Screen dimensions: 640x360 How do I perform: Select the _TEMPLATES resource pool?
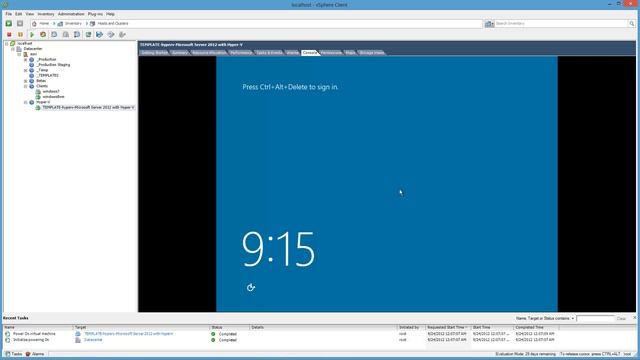tap(48, 76)
